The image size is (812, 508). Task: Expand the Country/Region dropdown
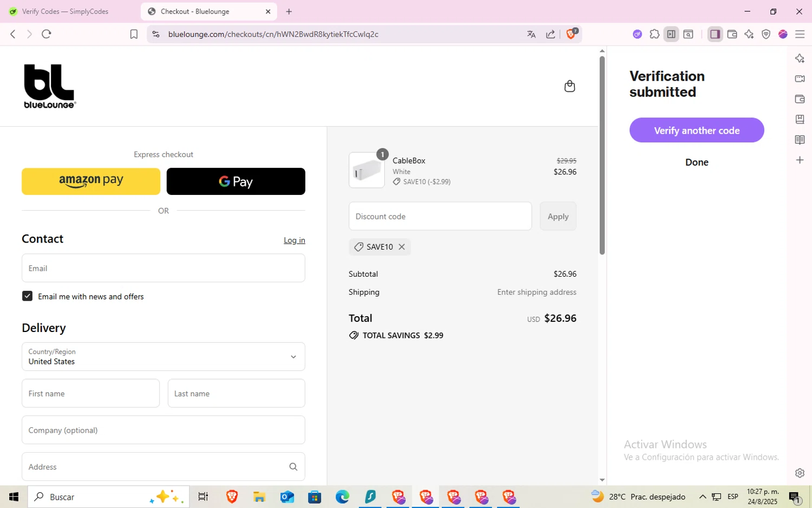tap(163, 356)
